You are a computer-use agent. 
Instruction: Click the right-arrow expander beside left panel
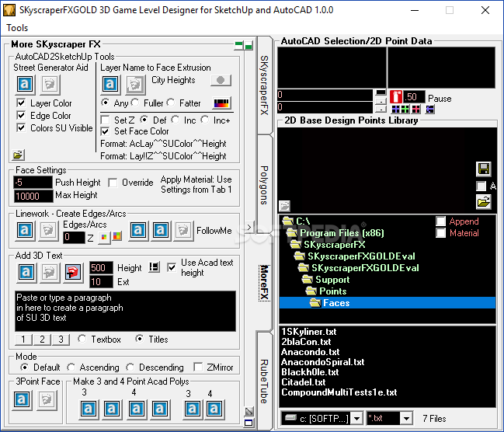point(249,227)
